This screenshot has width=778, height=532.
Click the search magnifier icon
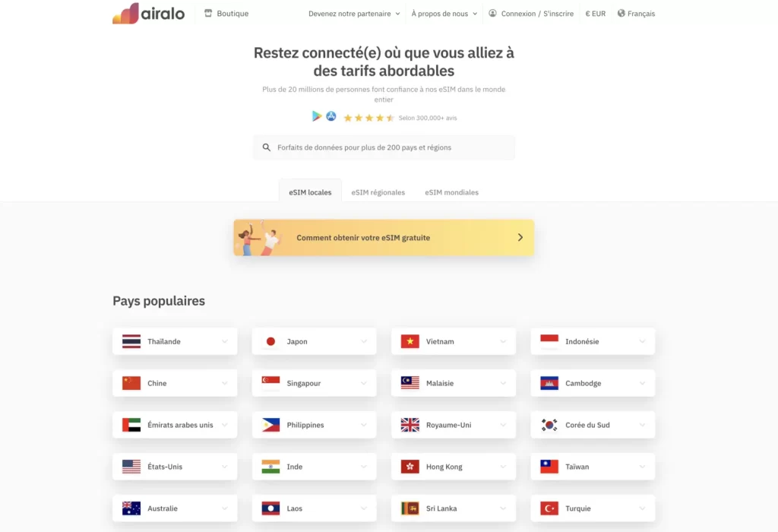[267, 147]
